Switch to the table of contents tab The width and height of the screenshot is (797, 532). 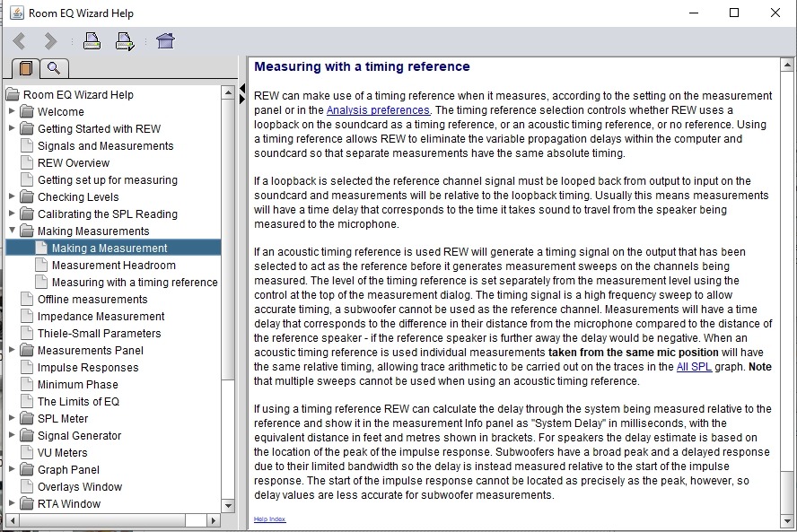pos(25,68)
